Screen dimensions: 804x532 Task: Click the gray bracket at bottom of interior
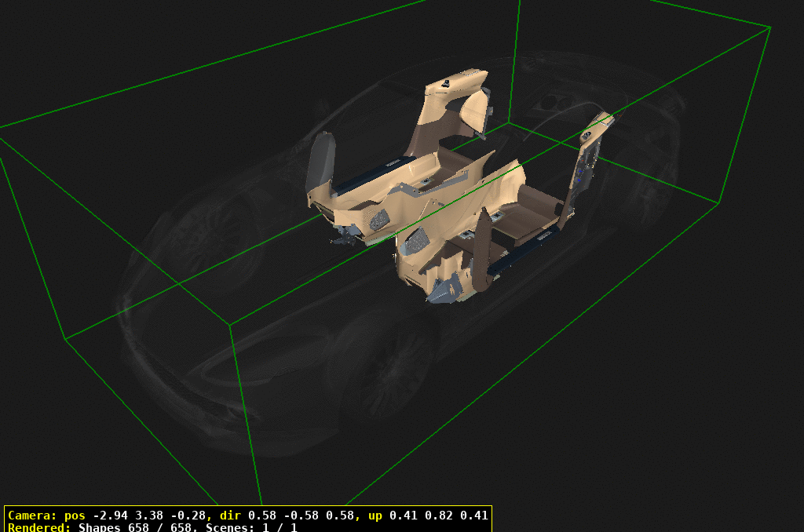[444, 291]
